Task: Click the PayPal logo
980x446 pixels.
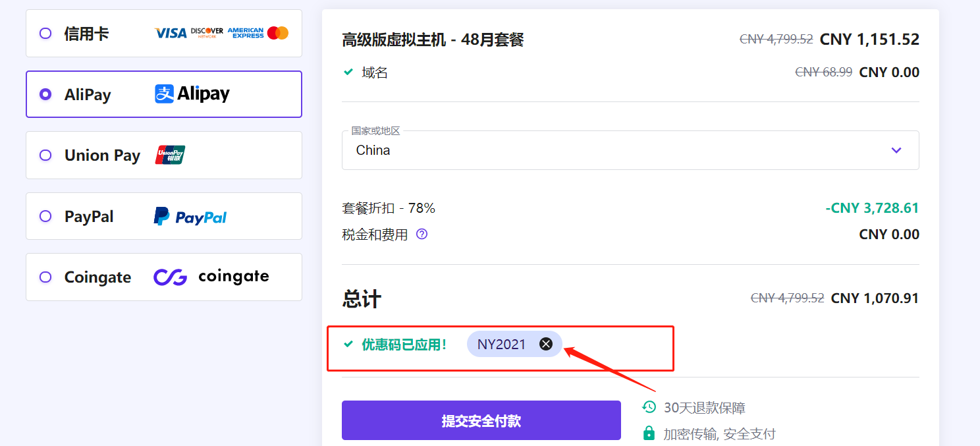Action: pos(190,217)
